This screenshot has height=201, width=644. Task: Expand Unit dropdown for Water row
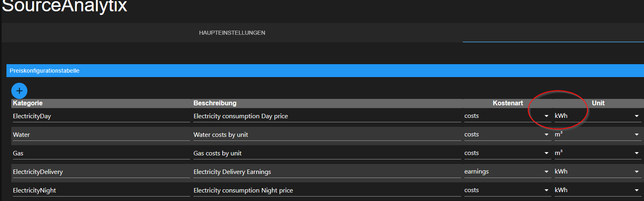click(597, 134)
